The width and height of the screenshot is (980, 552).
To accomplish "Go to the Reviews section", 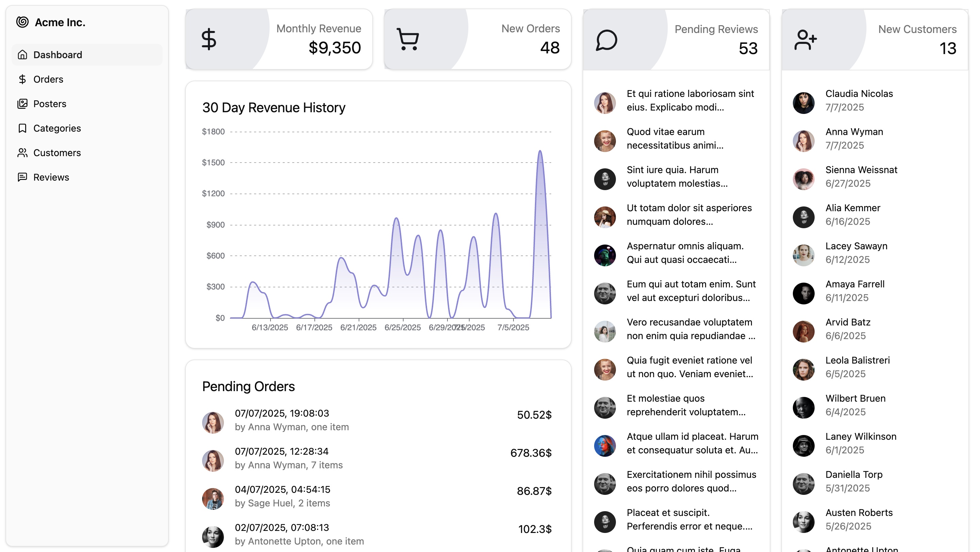I will tap(51, 177).
